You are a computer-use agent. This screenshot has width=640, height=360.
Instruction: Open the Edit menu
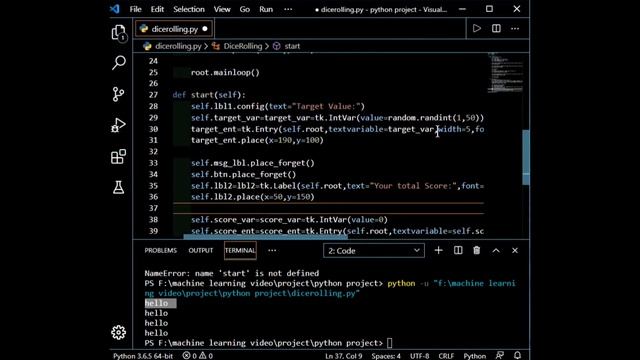coord(157,9)
